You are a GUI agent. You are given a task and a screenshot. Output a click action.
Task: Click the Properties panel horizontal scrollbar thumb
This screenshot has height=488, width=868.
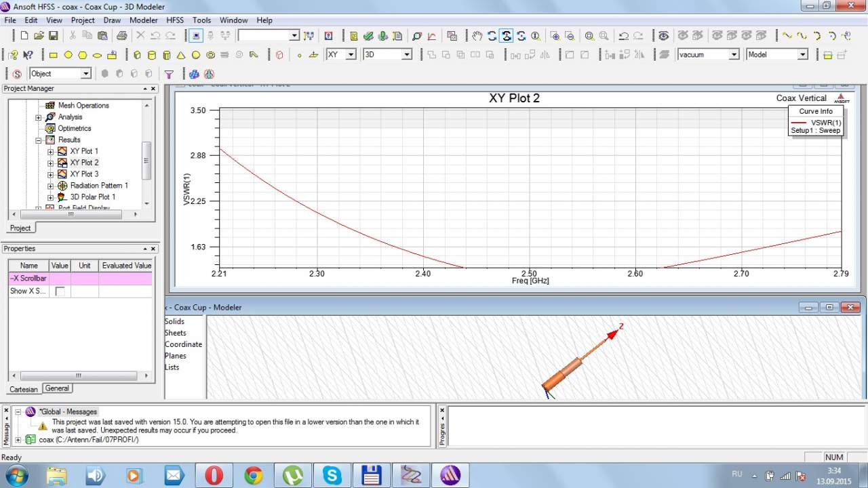pos(79,375)
